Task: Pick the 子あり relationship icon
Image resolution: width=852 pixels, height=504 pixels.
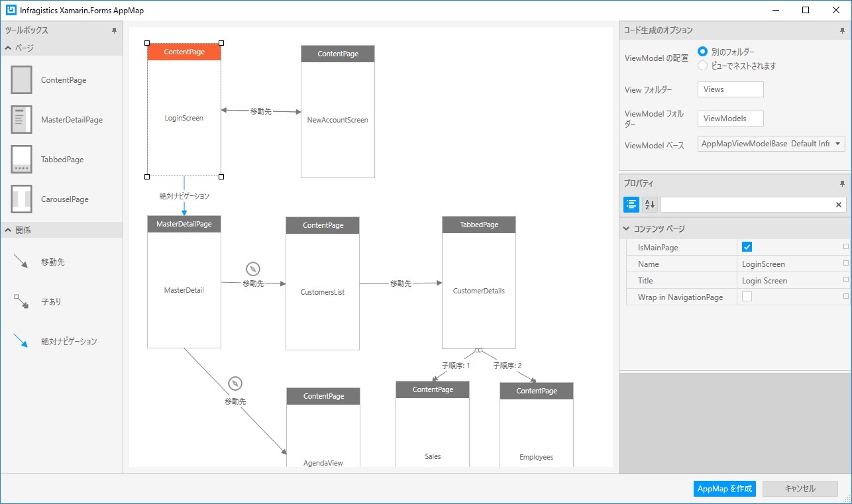Action: (x=21, y=301)
